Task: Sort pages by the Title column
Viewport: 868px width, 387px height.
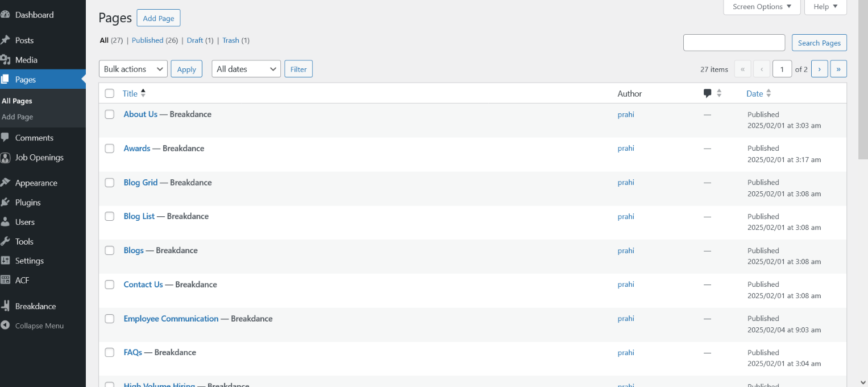Action: coord(130,93)
